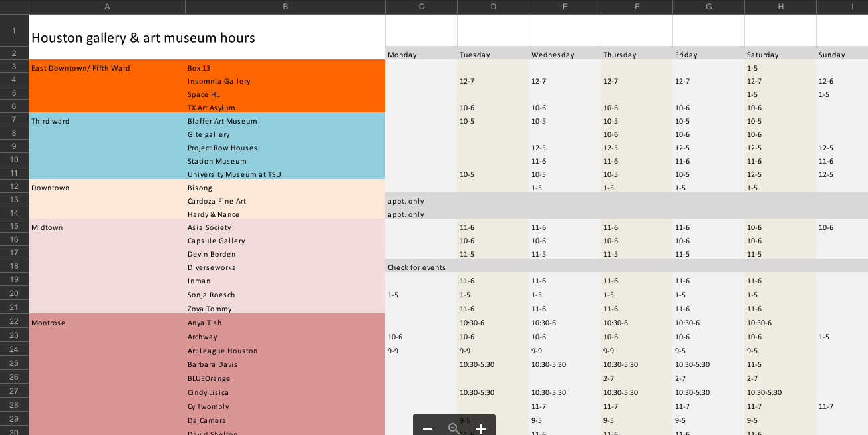
Task: Select the 'Zoya Tommy' cell
Action: click(285, 307)
